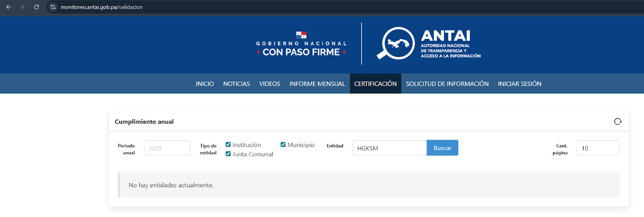This screenshot has width=644, height=217.
Task: Click the browser forward arrow
Action: (23, 7)
